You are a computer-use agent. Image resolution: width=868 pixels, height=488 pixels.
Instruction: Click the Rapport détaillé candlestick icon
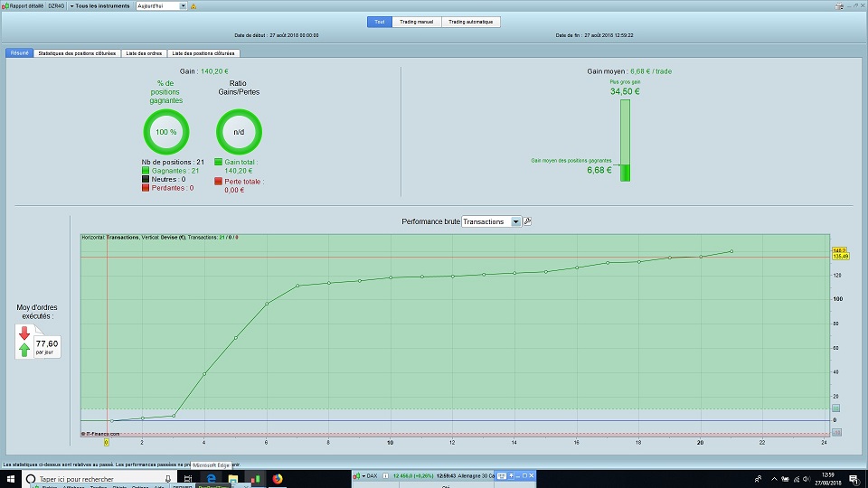coord(5,5)
